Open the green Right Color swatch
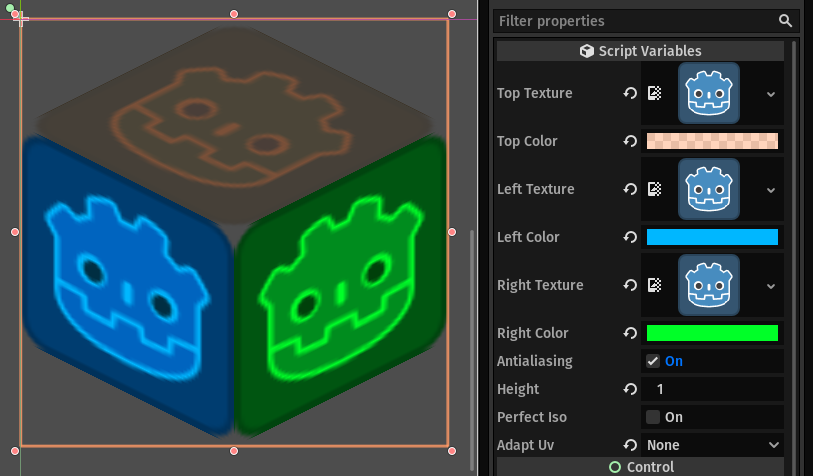 (712, 333)
